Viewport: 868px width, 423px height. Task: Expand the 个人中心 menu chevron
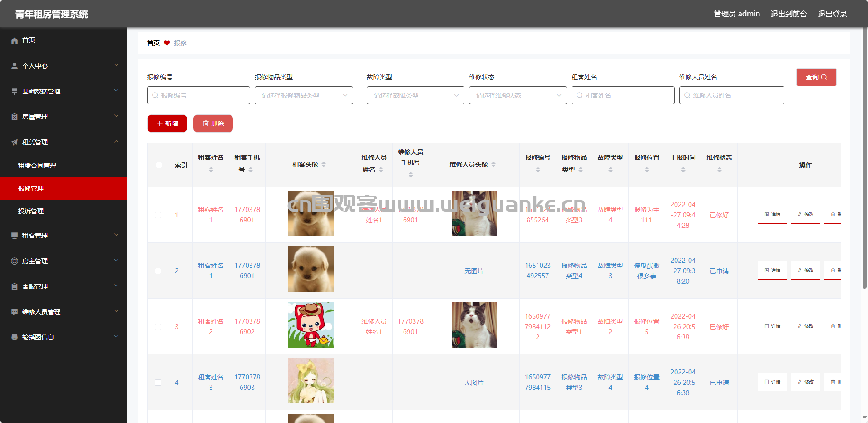(x=116, y=65)
